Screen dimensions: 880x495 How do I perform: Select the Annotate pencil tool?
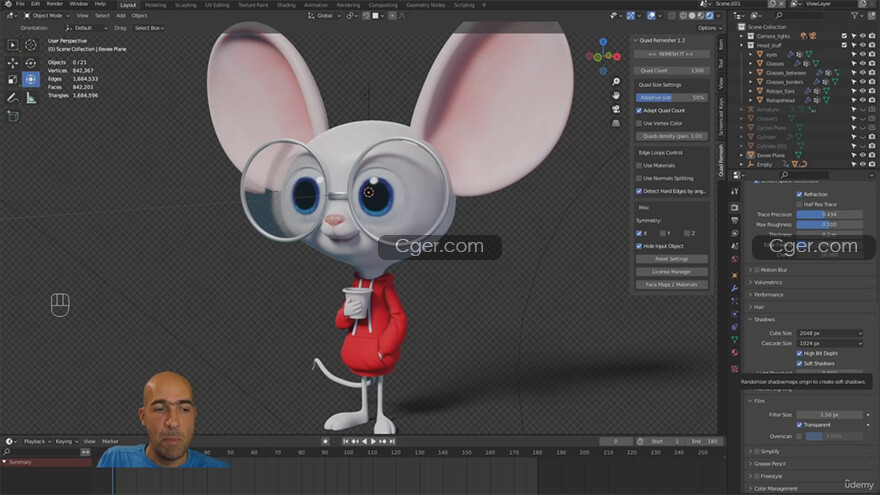[12, 98]
